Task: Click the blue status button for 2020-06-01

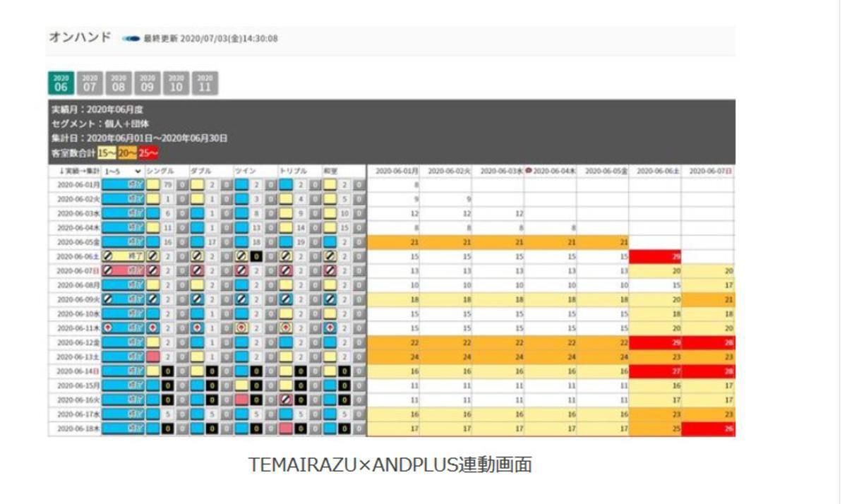Action: pyautogui.click(x=123, y=184)
